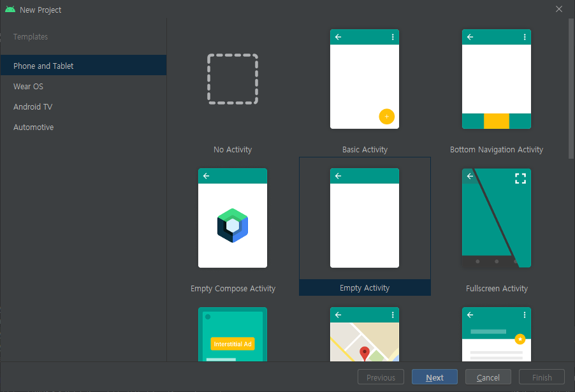The width and height of the screenshot is (575, 392).
Task: Choose the Empty Compose Activity thumbnail
Action: (233, 218)
